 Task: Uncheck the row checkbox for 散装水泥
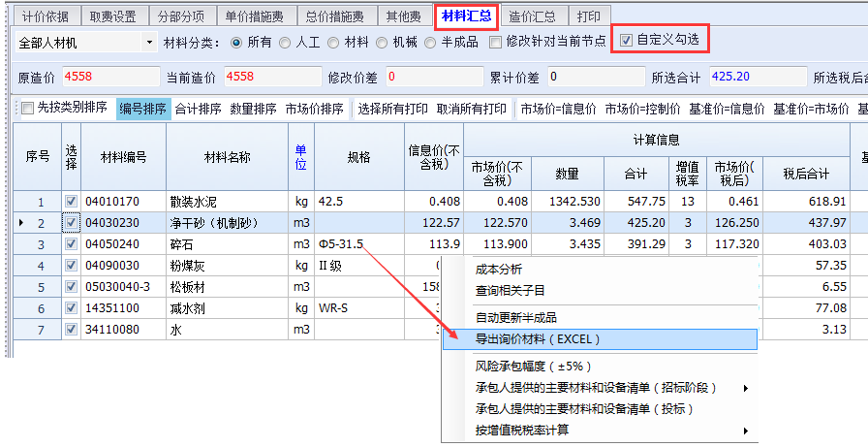pyautogui.click(x=71, y=202)
